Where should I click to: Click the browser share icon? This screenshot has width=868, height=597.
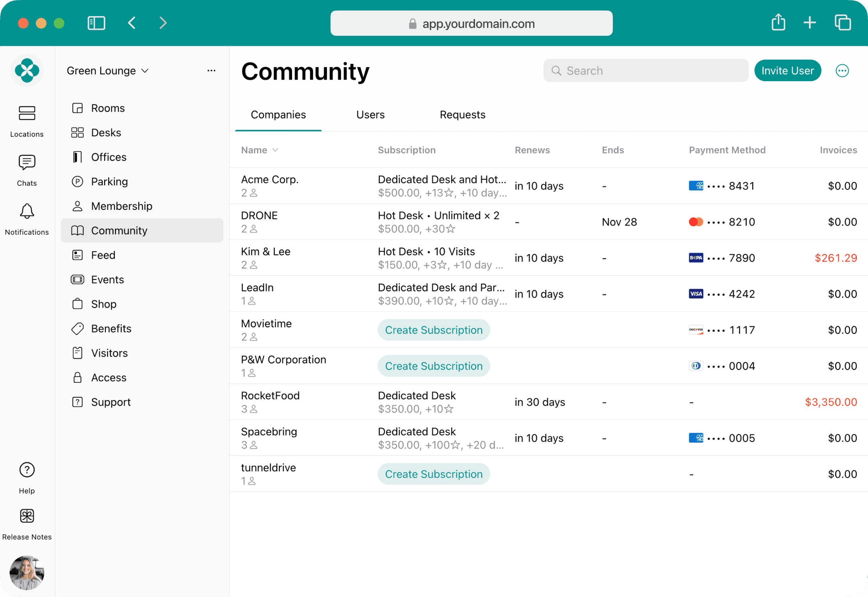[778, 22]
